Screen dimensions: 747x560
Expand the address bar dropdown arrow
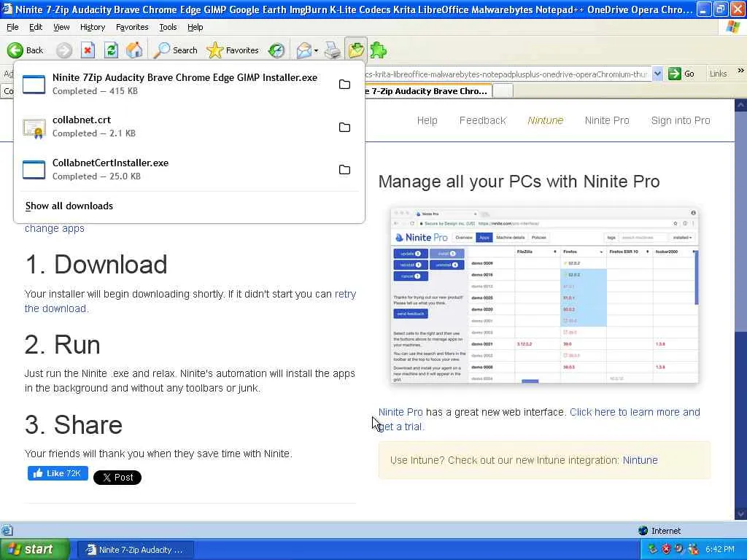(x=657, y=74)
